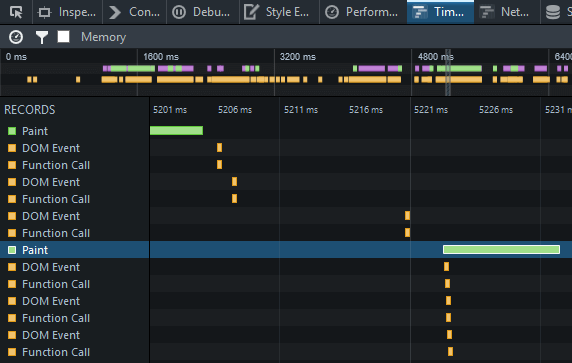Select the first DOM Event record
Image resolution: width=572 pixels, height=363 pixels.
click(75, 148)
